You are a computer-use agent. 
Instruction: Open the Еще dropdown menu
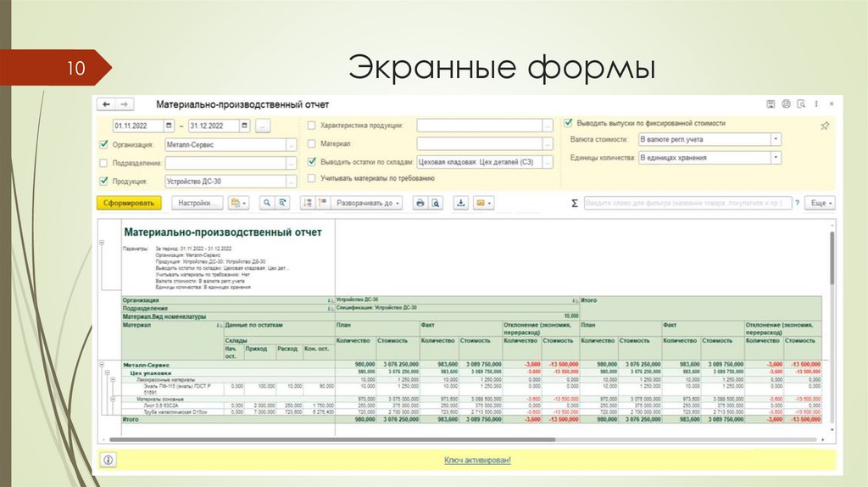pyautogui.click(x=821, y=203)
